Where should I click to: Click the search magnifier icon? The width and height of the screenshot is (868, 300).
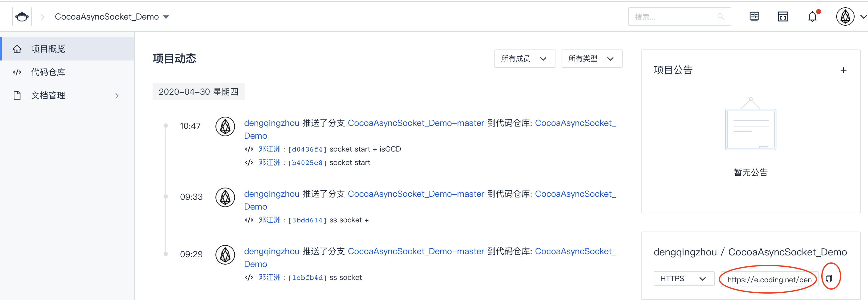pyautogui.click(x=721, y=16)
